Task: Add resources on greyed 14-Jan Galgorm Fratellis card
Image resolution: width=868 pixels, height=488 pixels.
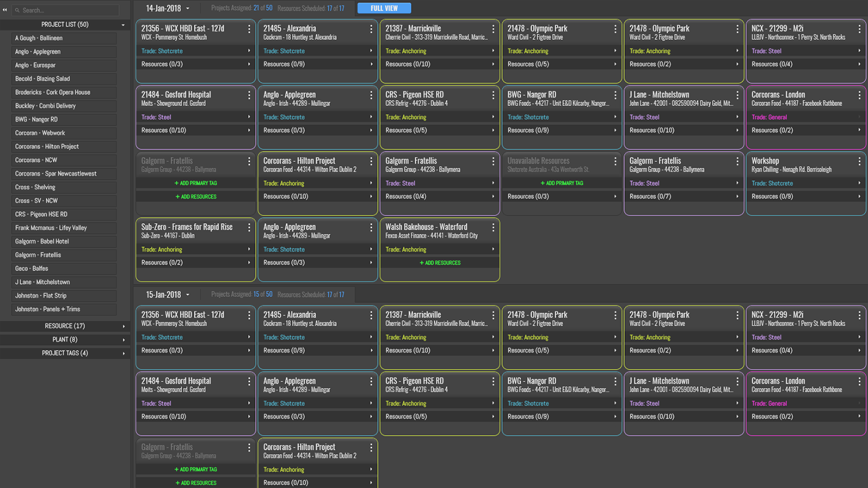Action: (196, 196)
